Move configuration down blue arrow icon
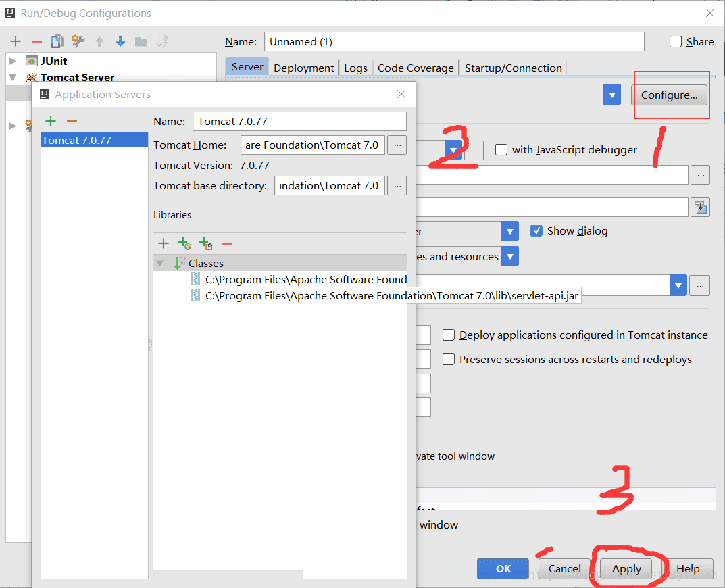 click(121, 42)
